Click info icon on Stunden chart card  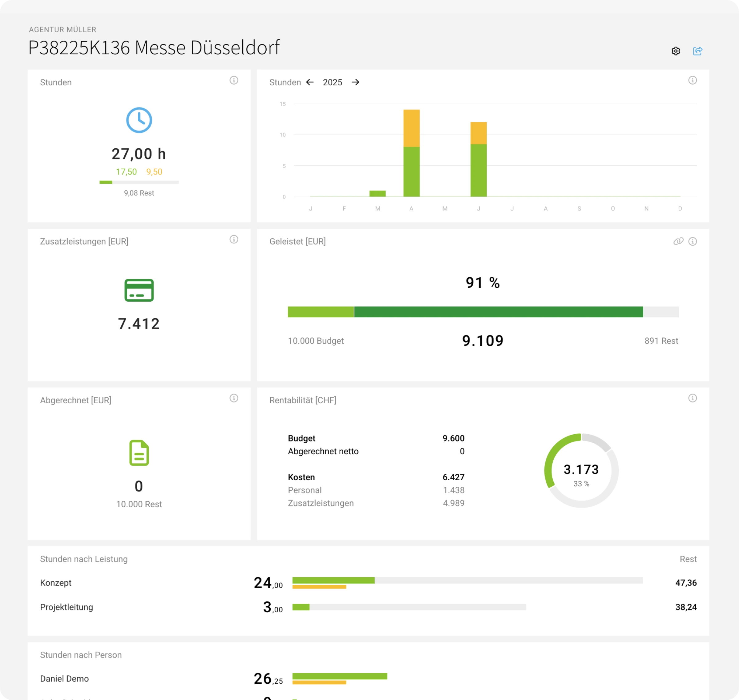(692, 80)
